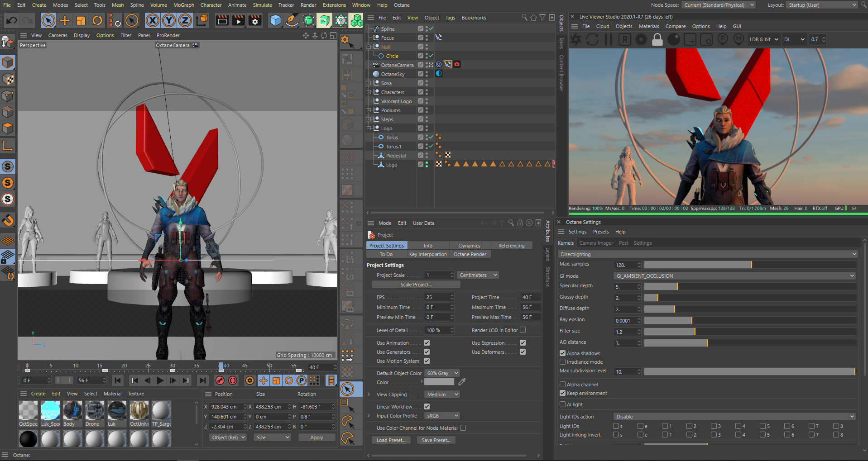Toggle Keep environment checkbox
The height and width of the screenshot is (461, 868).
click(563, 393)
